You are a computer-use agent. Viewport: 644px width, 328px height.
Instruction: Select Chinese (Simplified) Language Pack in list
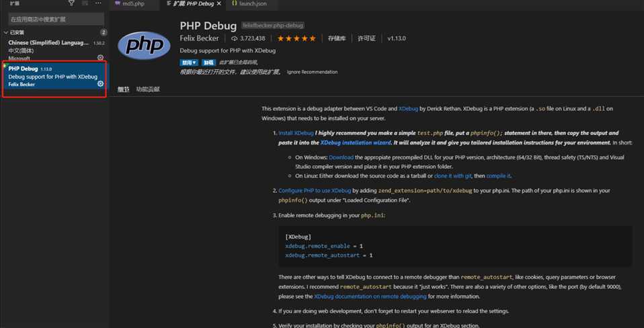click(x=55, y=50)
